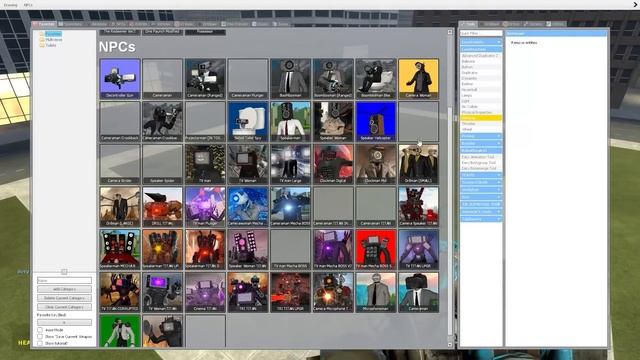This screenshot has height=360, width=640.
Task: Collapse the Construction tool category
Action: (481, 49)
